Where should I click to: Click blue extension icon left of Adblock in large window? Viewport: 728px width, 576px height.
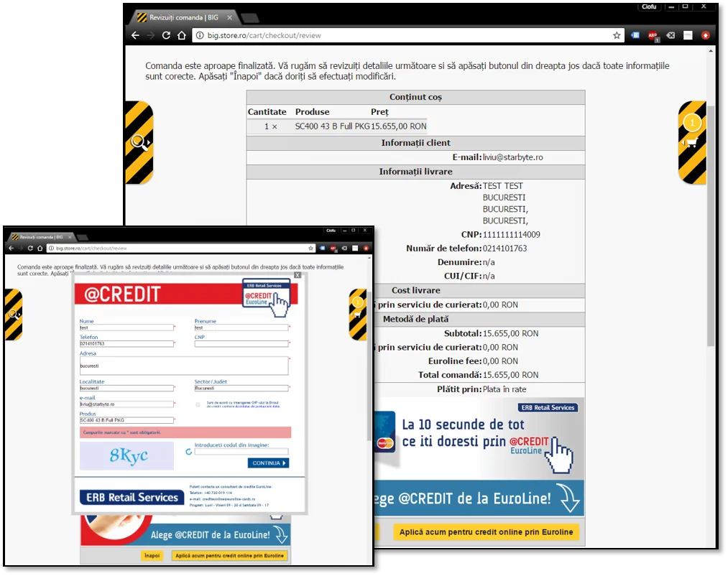[635, 35]
